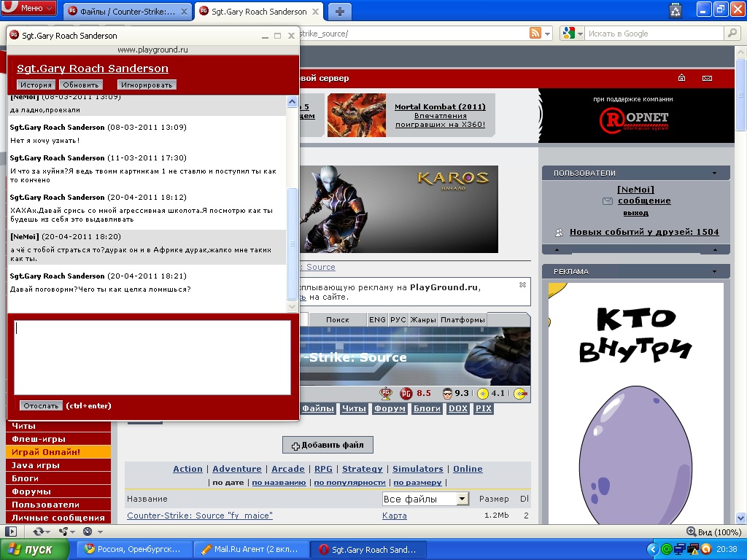Filter files by Action genre
The width and height of the screenshot is (747, 560).
click(x=187, y=469)
